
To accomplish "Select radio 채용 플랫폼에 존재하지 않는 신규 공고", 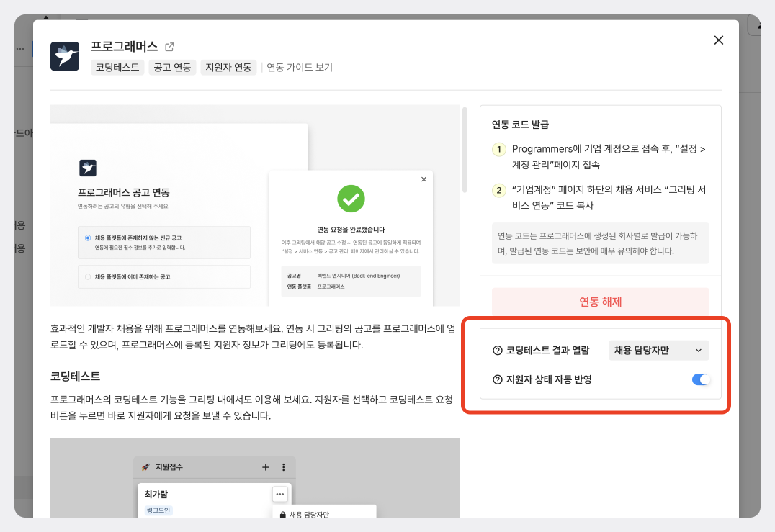I will (x=88, y=238).
